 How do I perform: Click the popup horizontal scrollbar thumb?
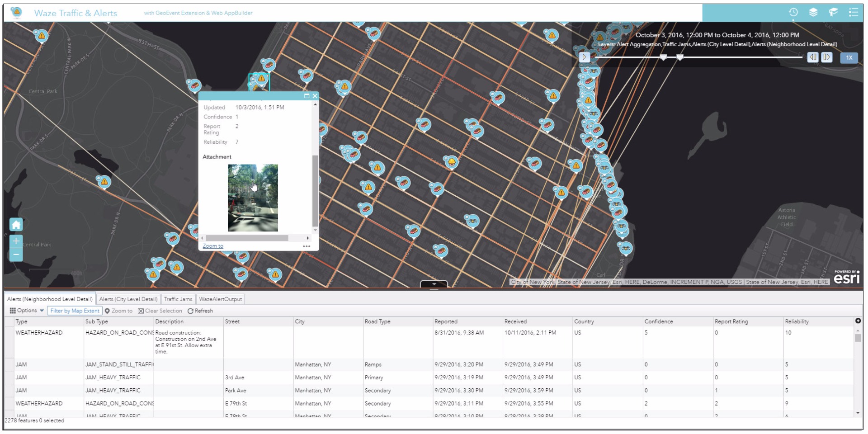pyautogui.click(x=247, y=238)
